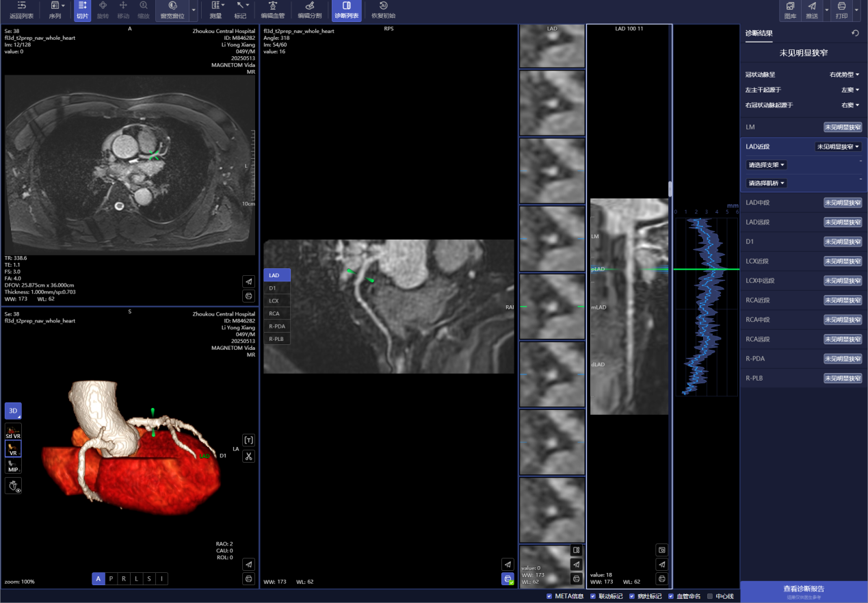This screenshot has height=603, width=868.
Task: Open the 冠状动脉呈 dominance dropdown (右优势型)
Action: pos(844,75)
